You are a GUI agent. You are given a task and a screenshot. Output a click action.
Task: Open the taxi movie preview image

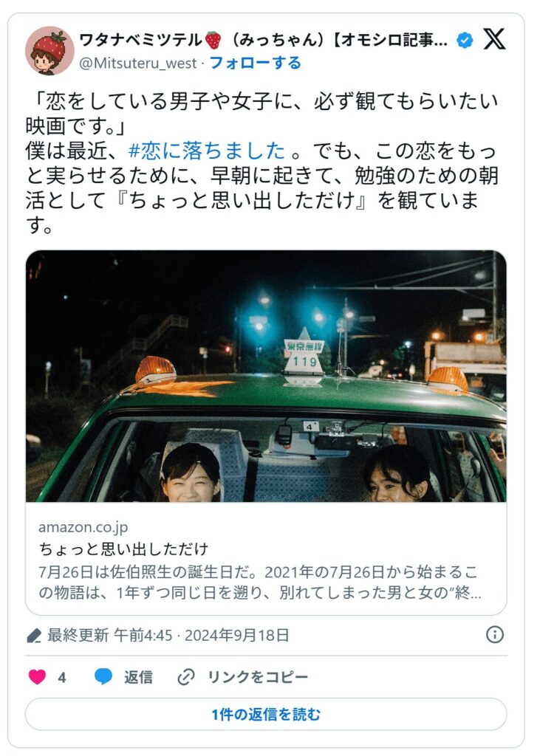[x=266, y=376]
